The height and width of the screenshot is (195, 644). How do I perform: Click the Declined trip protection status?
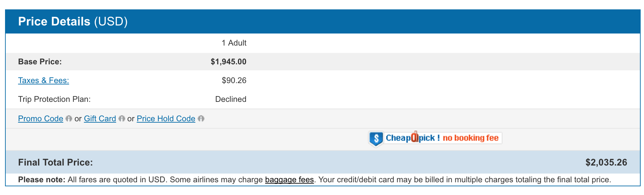[231, 99]
